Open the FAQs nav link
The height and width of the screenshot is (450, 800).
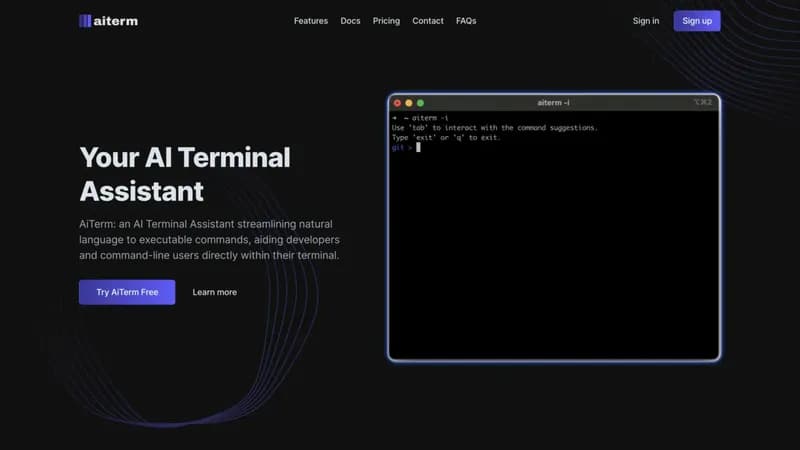(x=466, y=21)
